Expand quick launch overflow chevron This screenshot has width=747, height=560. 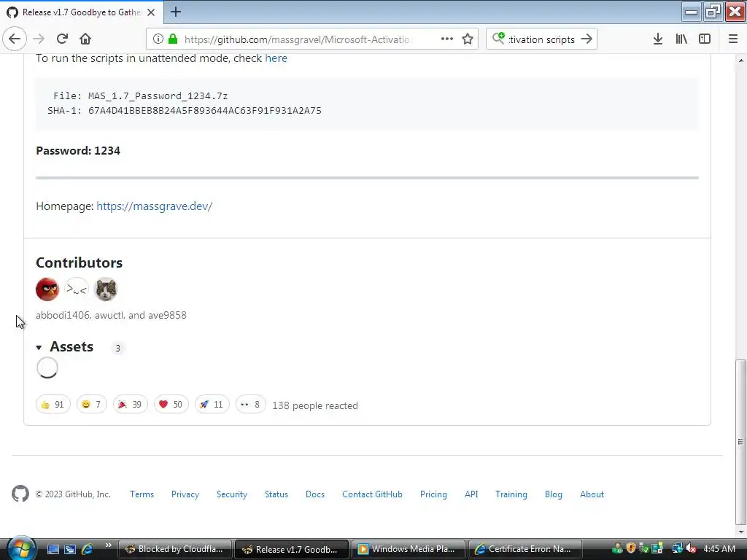[108, 545]
